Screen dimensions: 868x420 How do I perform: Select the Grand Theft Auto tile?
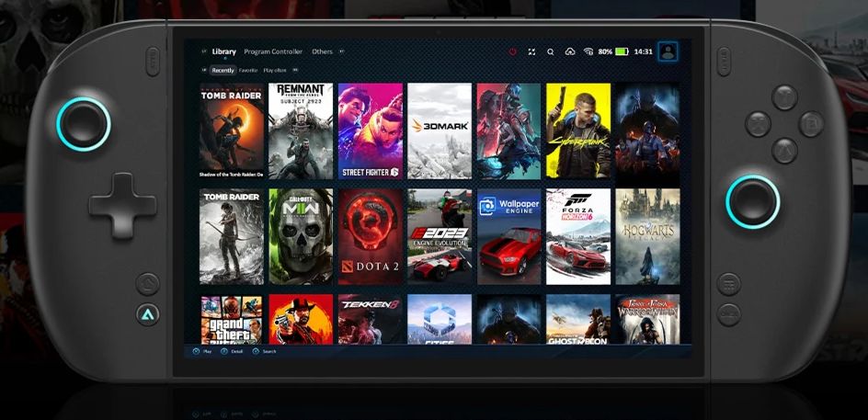[x=232, y=319]
